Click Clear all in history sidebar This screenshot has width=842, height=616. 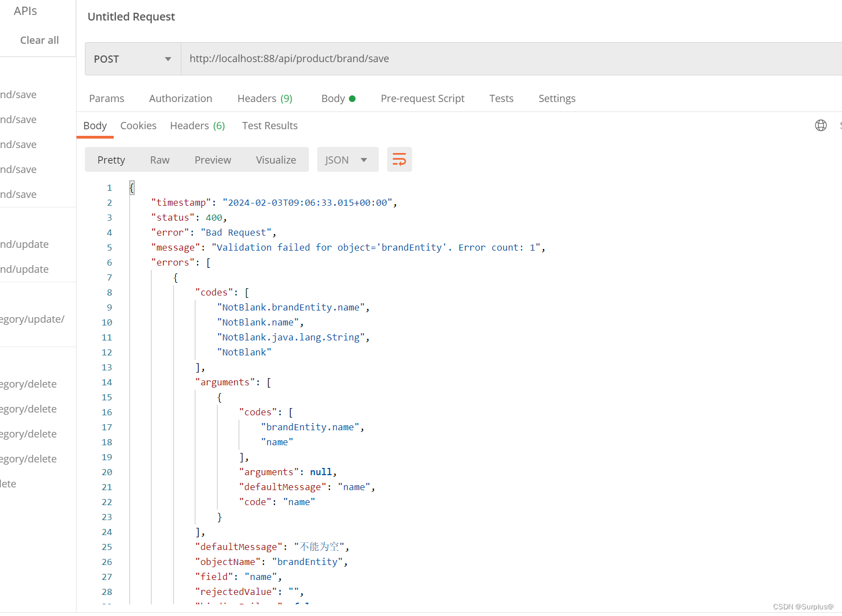(x=39, y=40)
